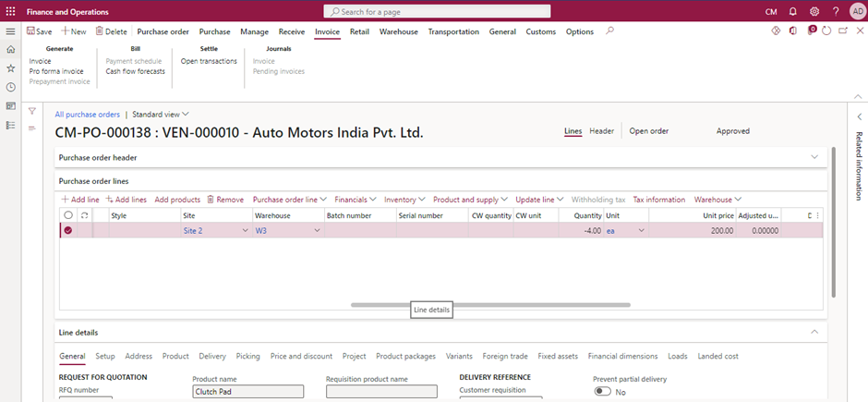Open the Site 2 field dropdown arrow
868x402 pixels.
246,231
